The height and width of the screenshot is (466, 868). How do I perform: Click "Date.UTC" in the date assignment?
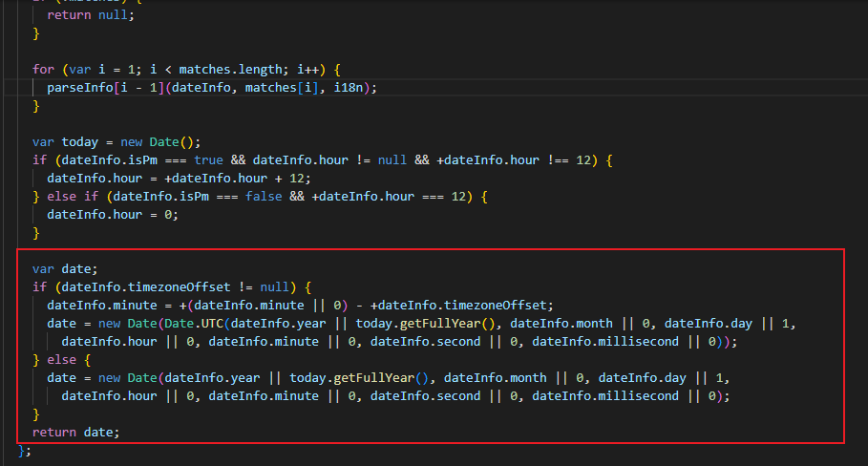click(194, 324)
